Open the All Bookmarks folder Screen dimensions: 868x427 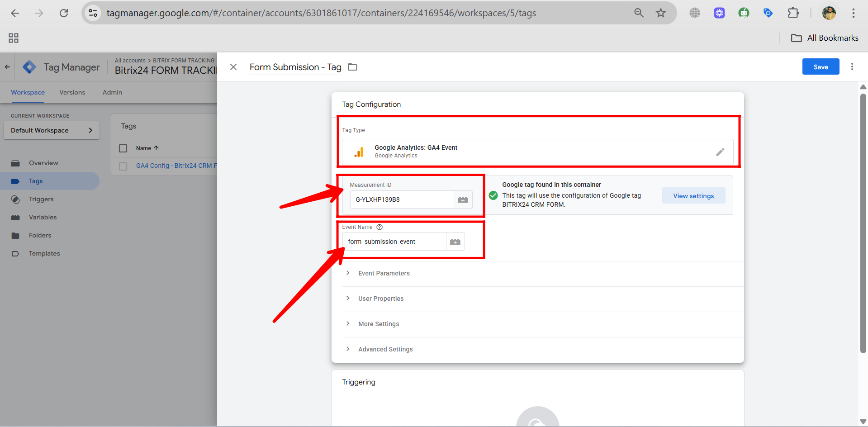[825, 38]
